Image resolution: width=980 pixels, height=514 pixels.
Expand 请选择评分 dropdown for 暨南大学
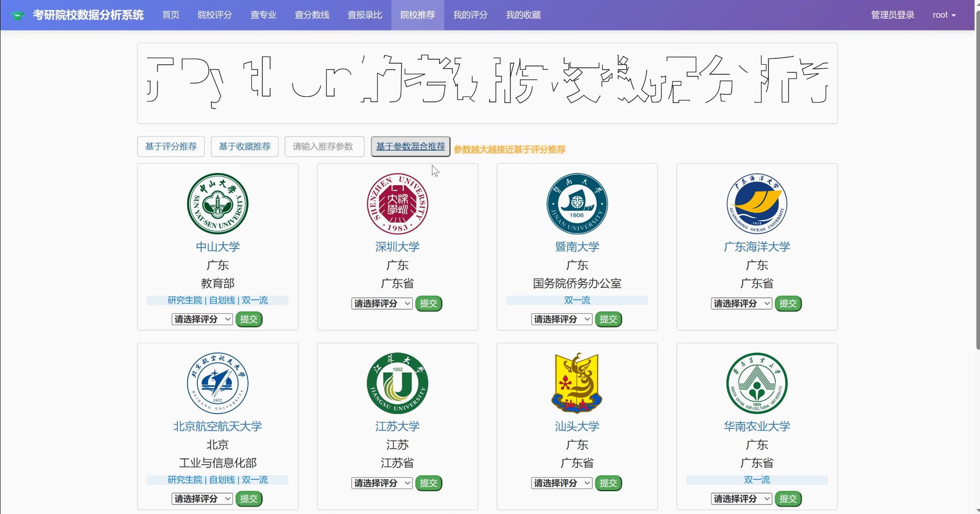562,319
